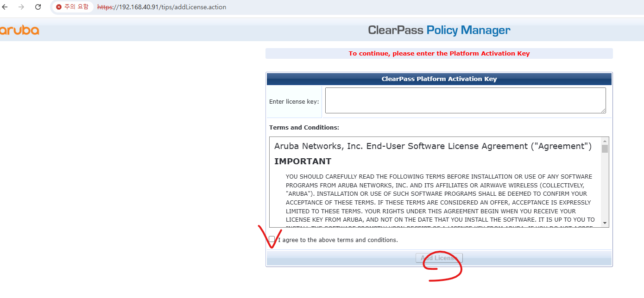Viewport: 644px width, 298px height.
Task: Click the ClearPass Platform Activation Key header
Action: 439,79
